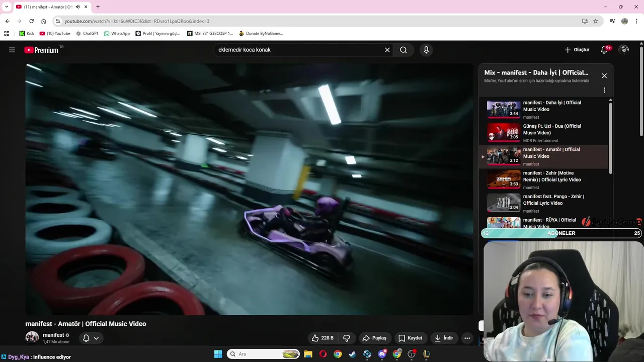Open MSI 32" G32CQ5P bookmark

pyautogui.click(x=210, y=34)
